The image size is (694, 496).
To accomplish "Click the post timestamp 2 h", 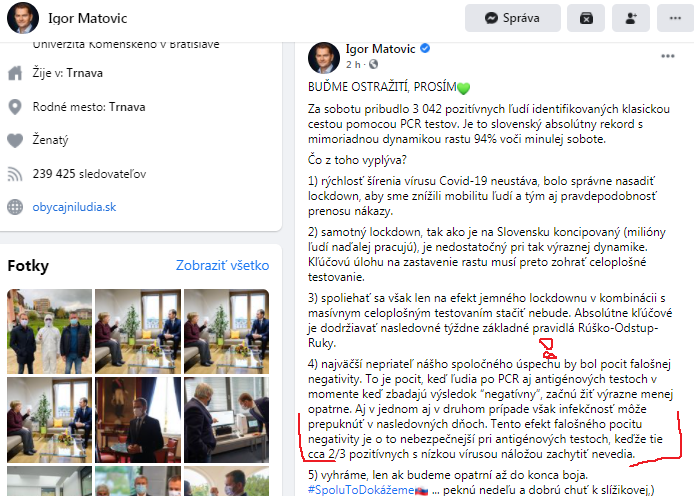I will coord(353,65).
